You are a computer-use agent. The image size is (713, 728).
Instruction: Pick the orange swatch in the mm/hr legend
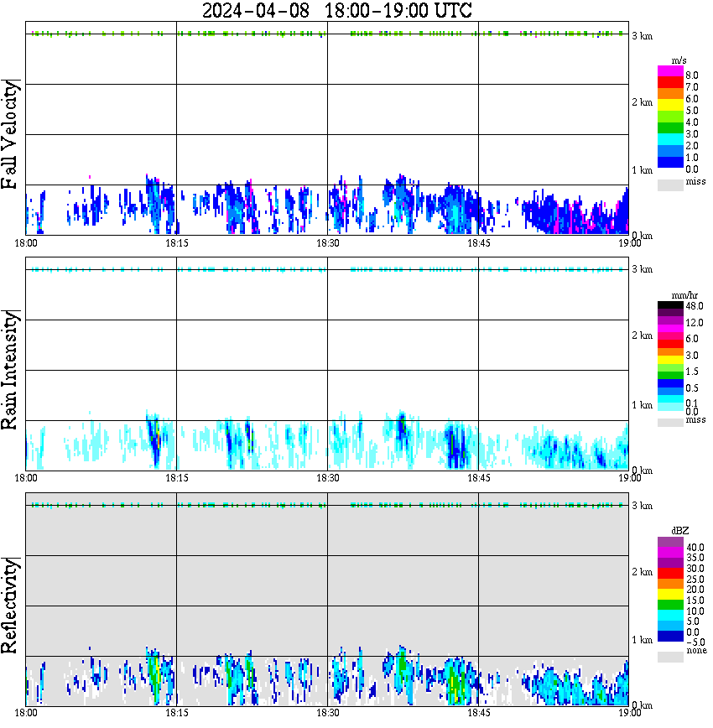[670, 352]
